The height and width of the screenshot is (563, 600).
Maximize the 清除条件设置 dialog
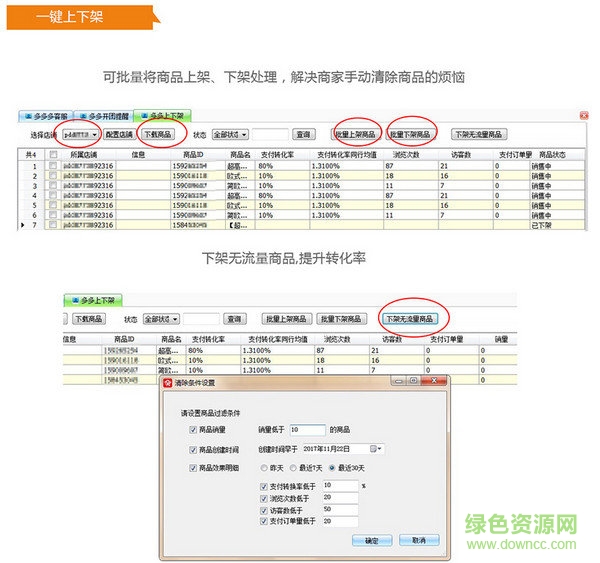point(413,381)
